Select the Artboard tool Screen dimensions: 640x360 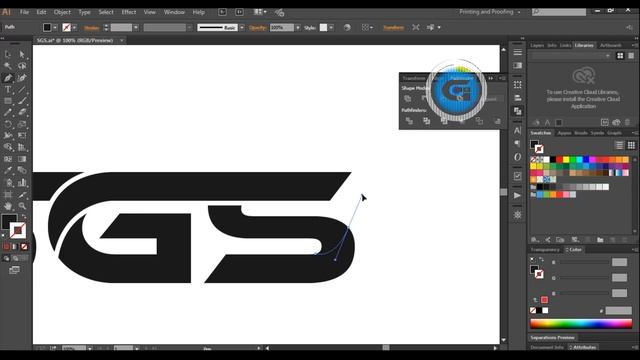coord(8,194)
